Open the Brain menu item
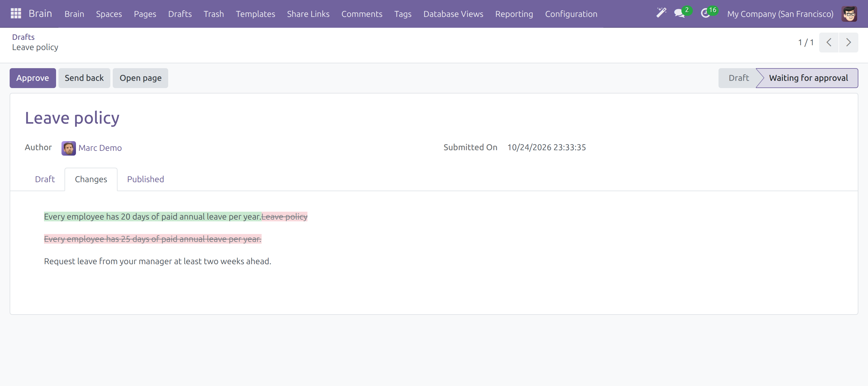Image resolution: width=868 pixels, height=386 pixels. 74,14
